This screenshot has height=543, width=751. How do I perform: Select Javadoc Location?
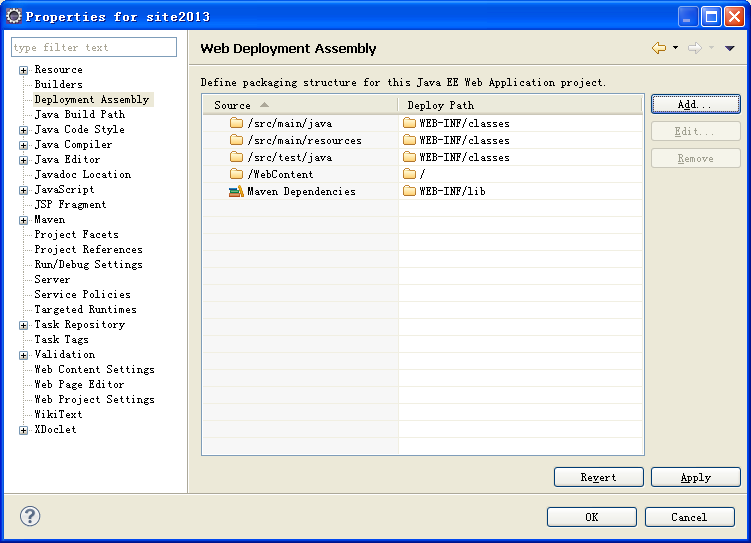(x=82, y=174)
